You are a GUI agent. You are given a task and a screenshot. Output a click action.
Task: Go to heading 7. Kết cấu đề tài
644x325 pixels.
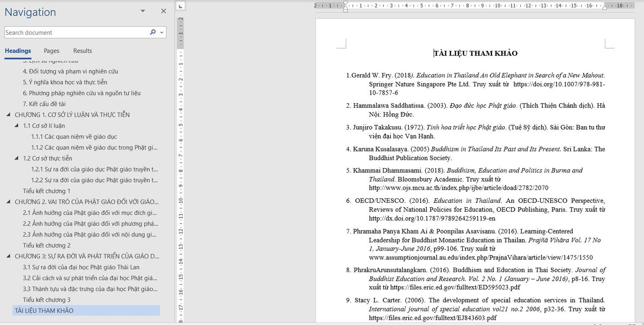click(x=44, y=104)
